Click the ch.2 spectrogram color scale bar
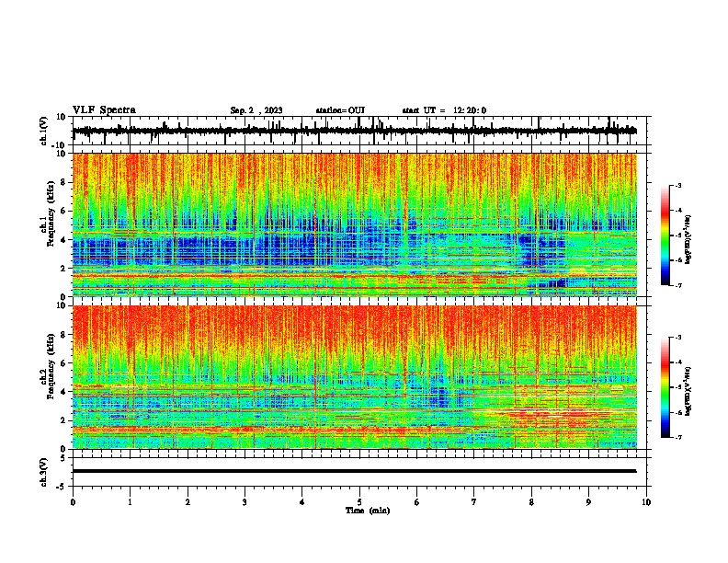 [665, 387]
